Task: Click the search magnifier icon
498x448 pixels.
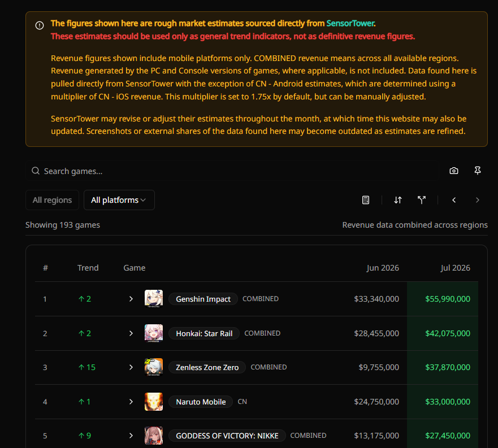Action: (36, 171)
